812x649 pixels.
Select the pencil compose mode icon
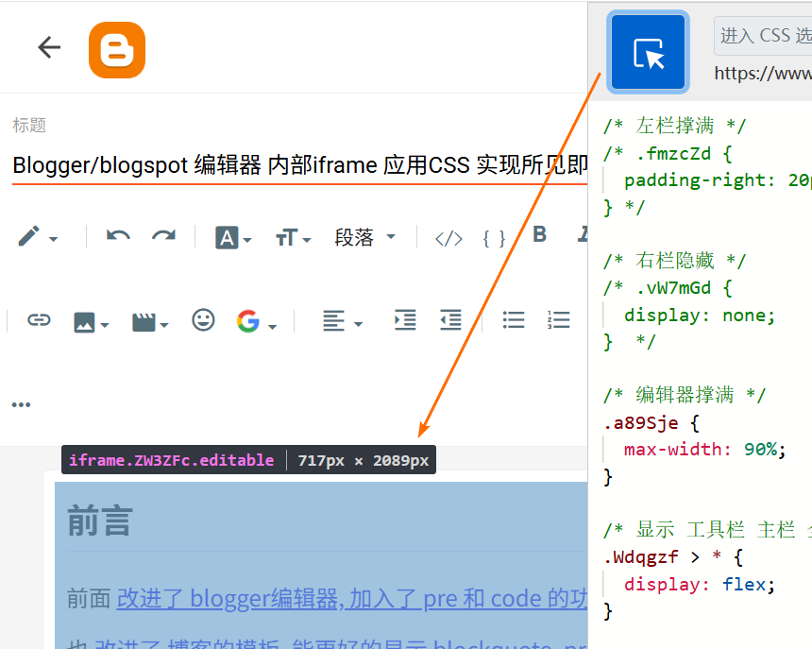(x=29, y=236)
